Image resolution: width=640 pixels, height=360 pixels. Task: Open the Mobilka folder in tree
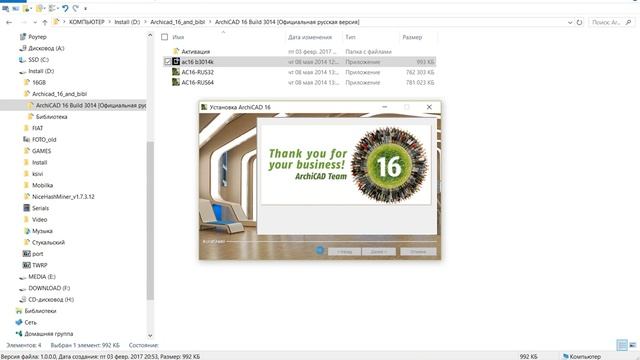pyautogui.click(x=42, y=185)
